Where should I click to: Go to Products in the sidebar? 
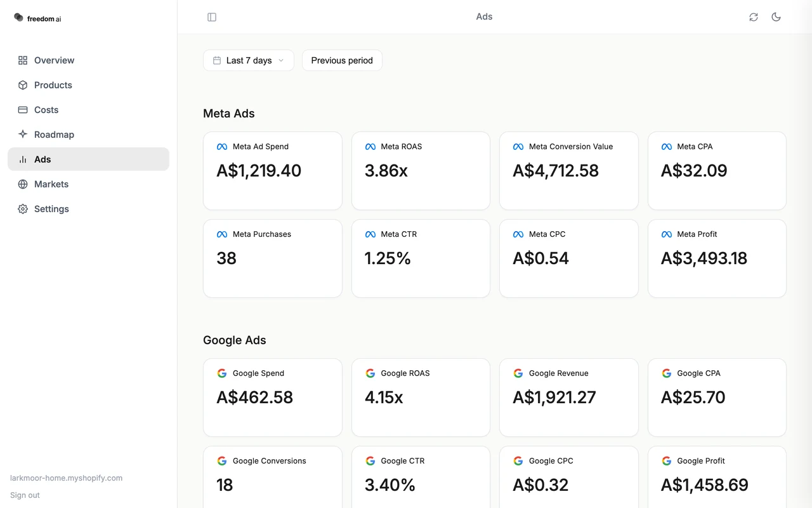88,85
